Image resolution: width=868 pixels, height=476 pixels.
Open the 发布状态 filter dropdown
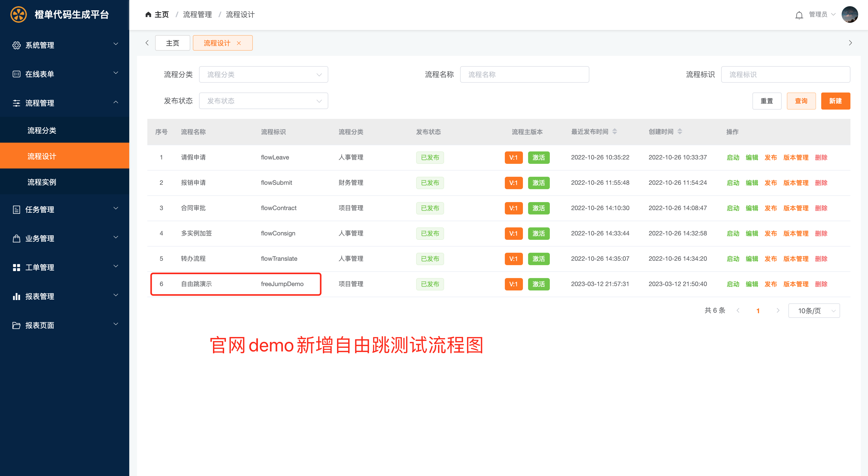coord(263,101)
